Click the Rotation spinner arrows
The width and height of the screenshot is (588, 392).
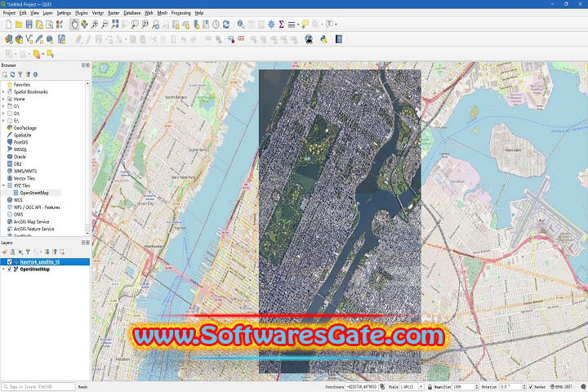(x=523, y=387)
